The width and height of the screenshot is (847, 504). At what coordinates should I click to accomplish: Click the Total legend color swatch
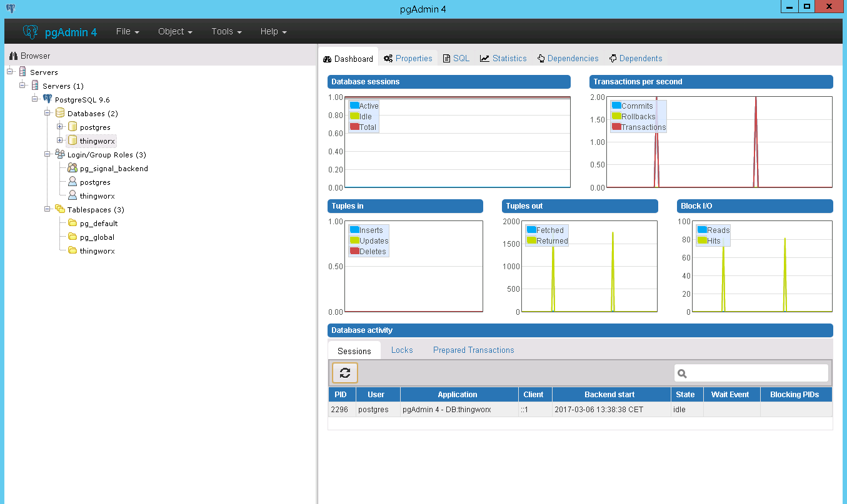(x=354, y=127)
